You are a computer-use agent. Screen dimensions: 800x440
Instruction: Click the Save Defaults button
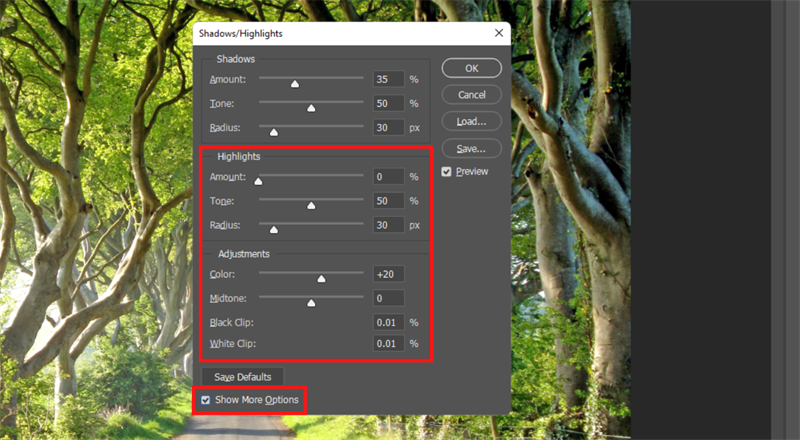click(242, 377)
